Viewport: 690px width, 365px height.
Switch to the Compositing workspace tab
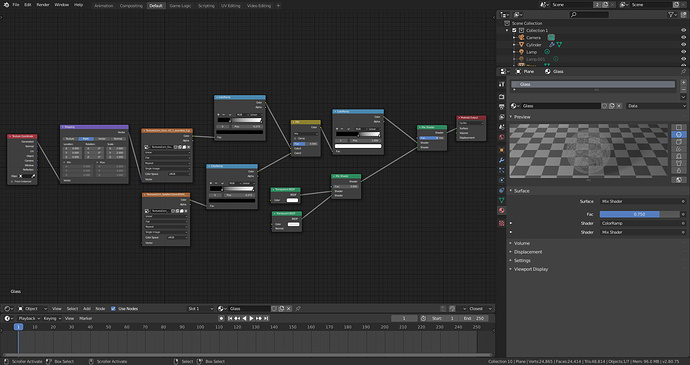tap(131, 6)
